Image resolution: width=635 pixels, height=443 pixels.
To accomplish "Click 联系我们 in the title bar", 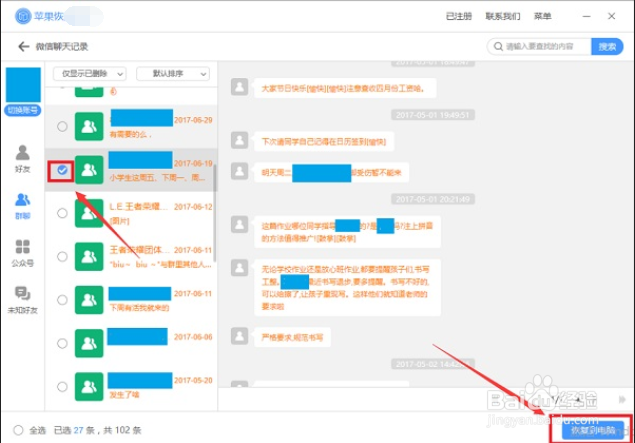I will click(503, 16).
